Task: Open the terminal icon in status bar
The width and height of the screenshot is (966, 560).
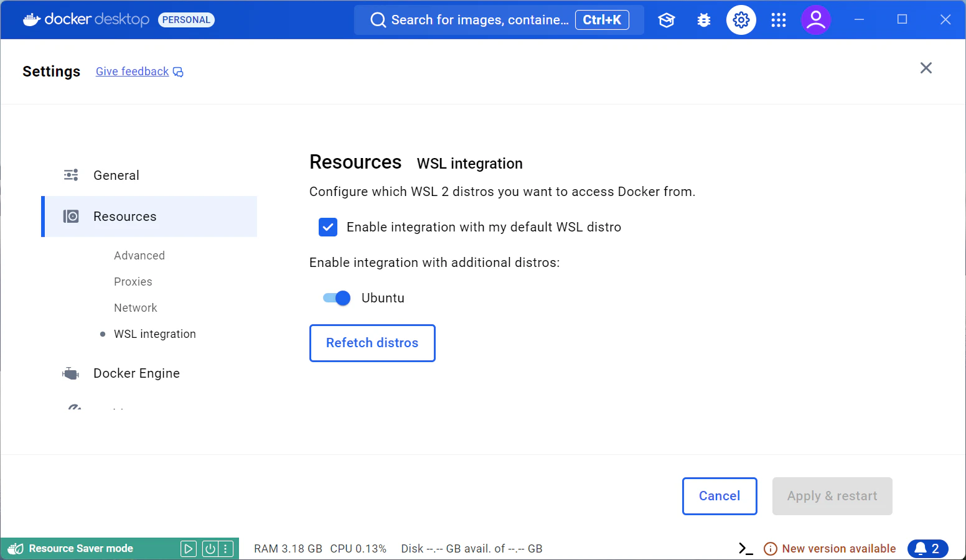Action: (746, 548)
